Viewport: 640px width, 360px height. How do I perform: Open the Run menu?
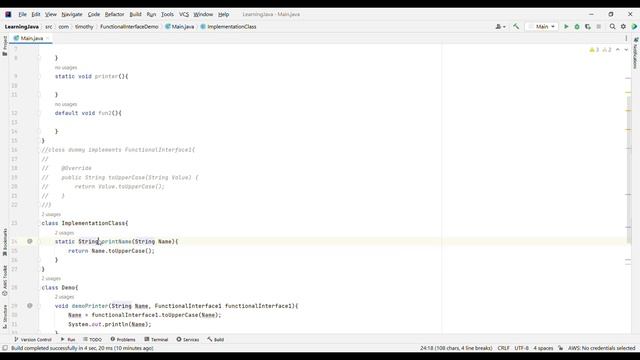pos(151,14)
